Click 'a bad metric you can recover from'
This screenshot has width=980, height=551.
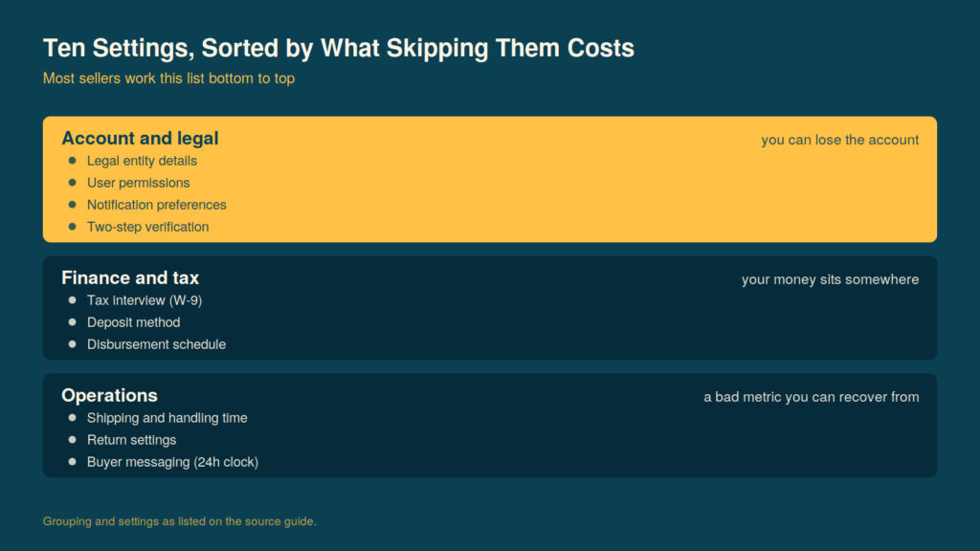tap(812, 397)
